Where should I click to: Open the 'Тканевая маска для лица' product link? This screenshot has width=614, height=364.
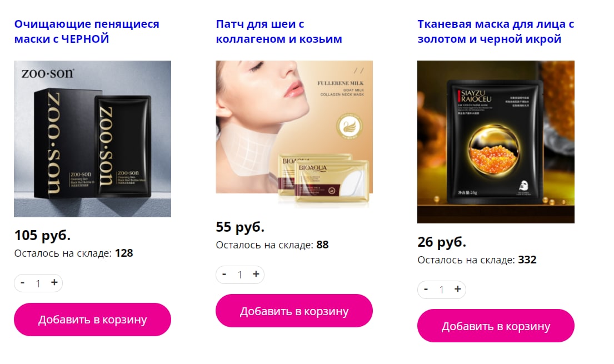496,31
